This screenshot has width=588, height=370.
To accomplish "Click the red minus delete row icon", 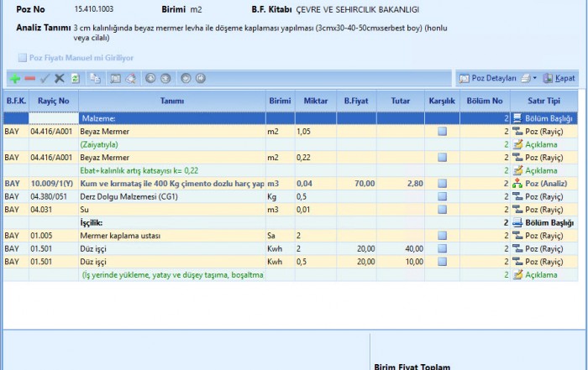I will [30, 78].
